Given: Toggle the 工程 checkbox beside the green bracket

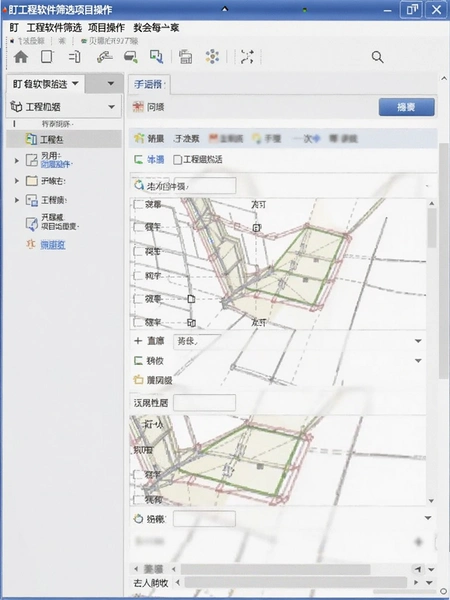Looking at the screenshot, I should coord(177,160).
